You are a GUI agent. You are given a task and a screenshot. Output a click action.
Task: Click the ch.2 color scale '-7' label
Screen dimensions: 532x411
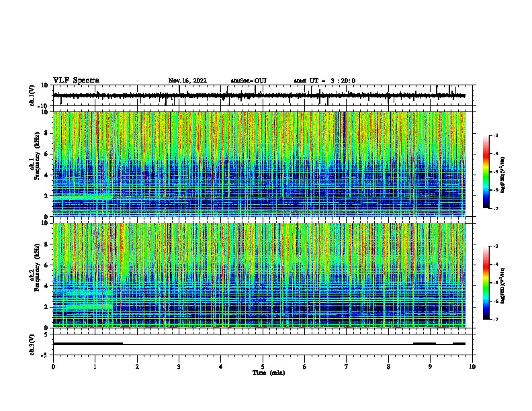coord(495,319)
